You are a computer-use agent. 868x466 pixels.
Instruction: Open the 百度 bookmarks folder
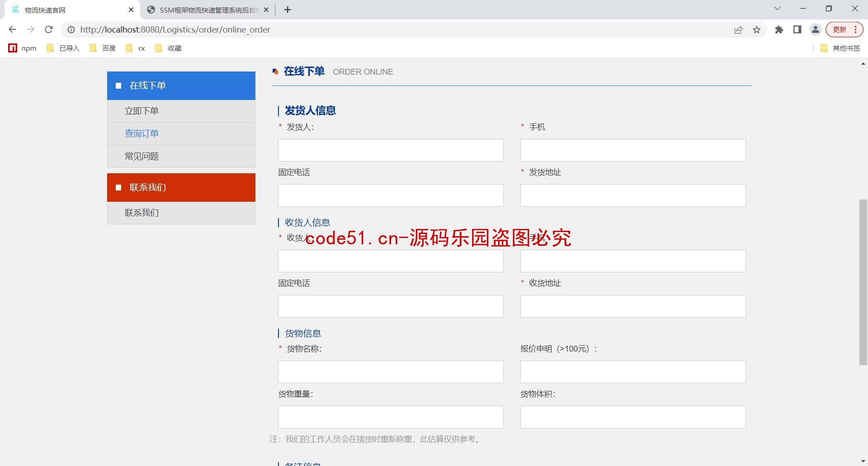point(103,48)
